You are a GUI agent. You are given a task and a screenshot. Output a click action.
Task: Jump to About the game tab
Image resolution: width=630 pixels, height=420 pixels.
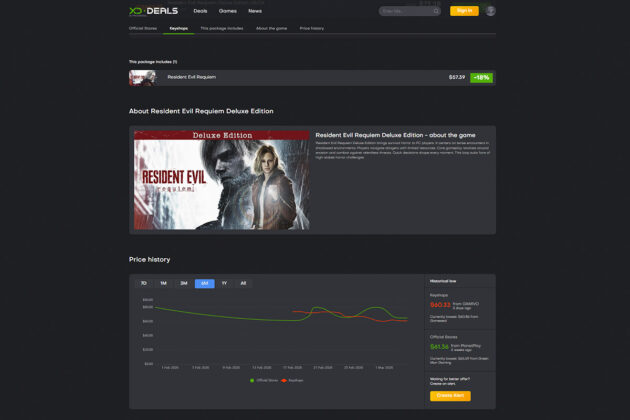(271, 28)
